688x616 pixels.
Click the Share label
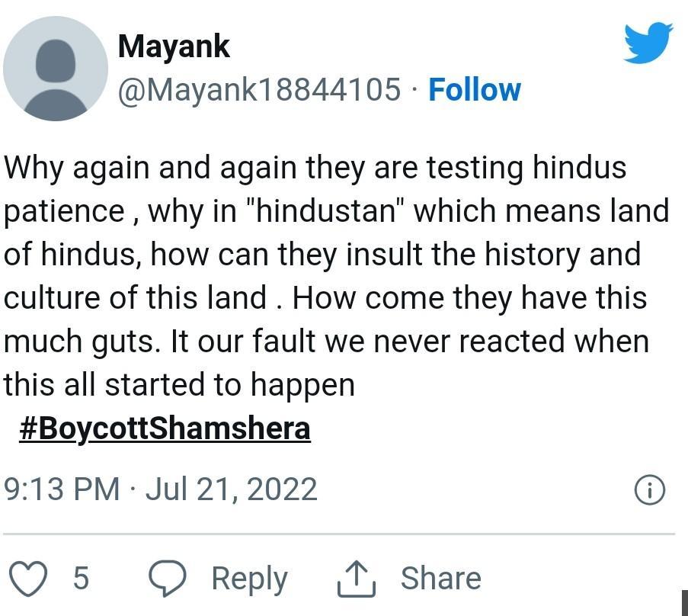coord(440,578)
